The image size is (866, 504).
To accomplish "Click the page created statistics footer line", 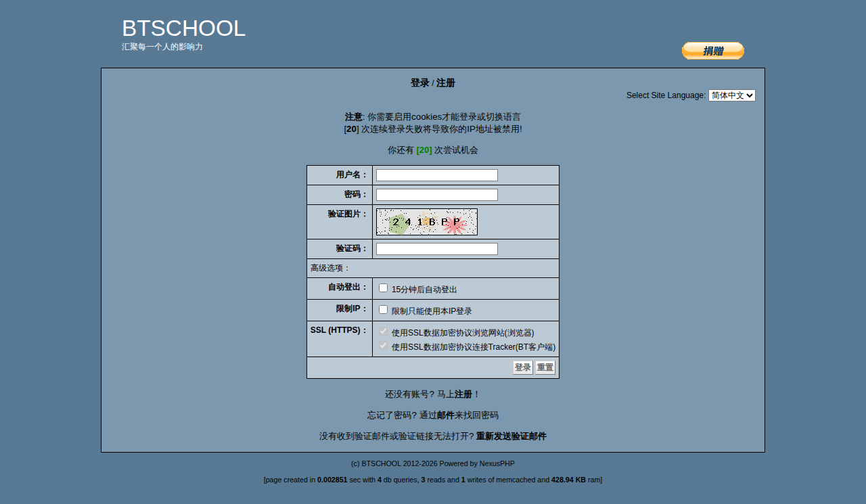I will 433,480.
